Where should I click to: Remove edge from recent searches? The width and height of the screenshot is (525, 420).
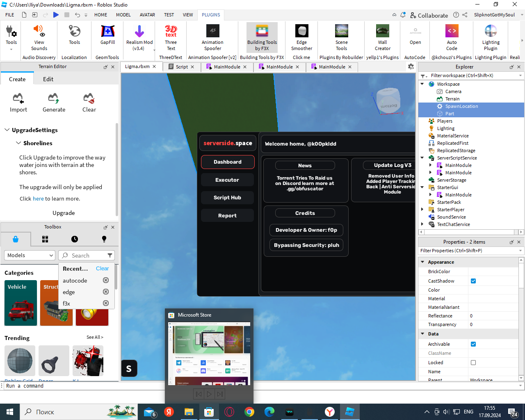click(x=106, y=292)
